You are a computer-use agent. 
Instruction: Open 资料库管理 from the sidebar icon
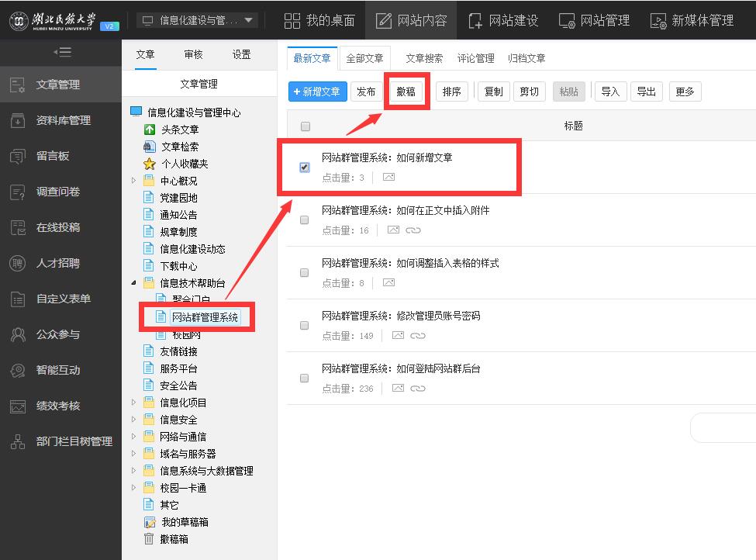point(17,120)
